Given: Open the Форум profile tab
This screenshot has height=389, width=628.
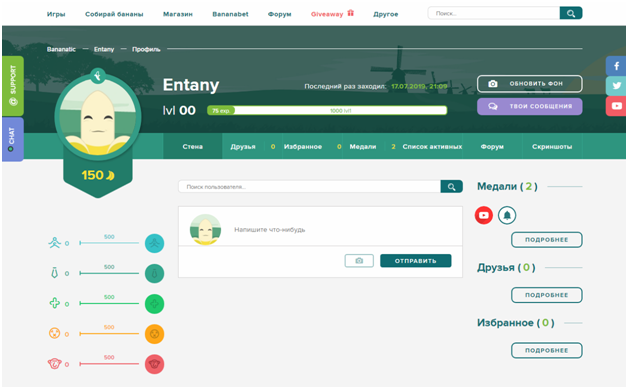Looking at the screenshot, I should pos(492,147).
